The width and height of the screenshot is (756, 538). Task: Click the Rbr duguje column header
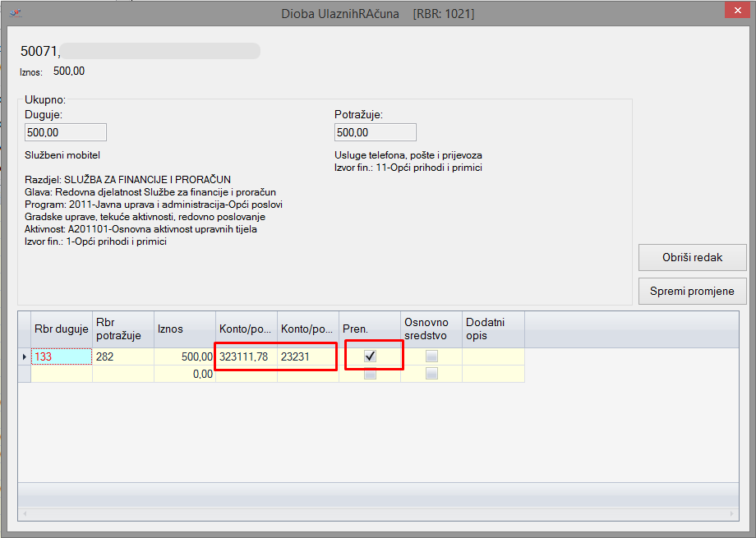click(x=61, y=329)
